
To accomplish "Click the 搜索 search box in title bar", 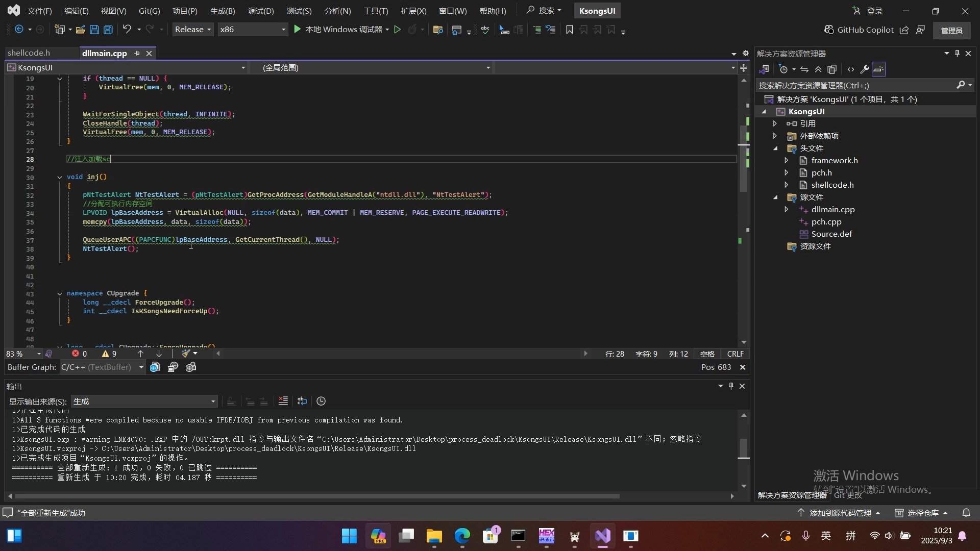I will [x=544, y=10].
